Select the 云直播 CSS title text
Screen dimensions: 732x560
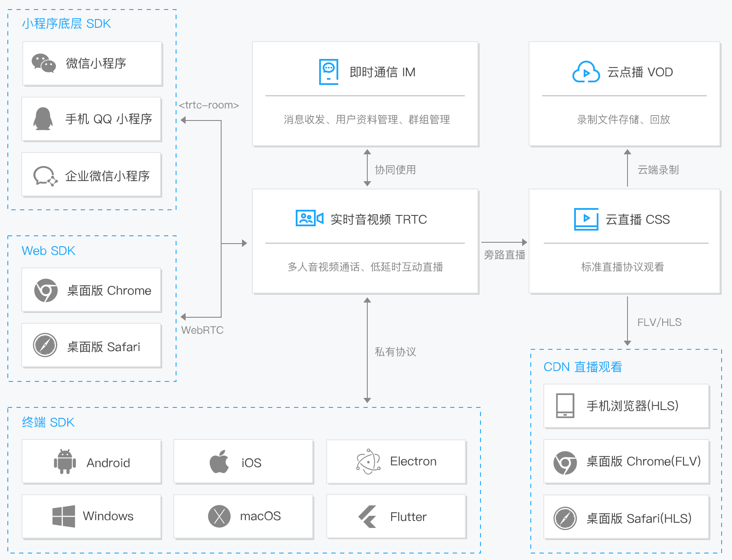tap(637, 220)
